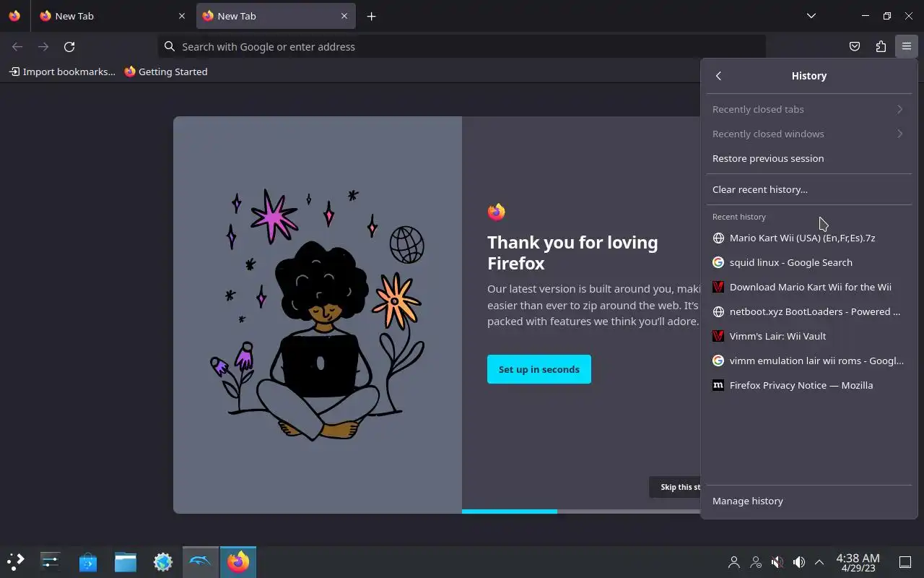The height and width of the screenshot is (578, 924).
Task: Click Set up in seconds button
Action: coord(539,369)
